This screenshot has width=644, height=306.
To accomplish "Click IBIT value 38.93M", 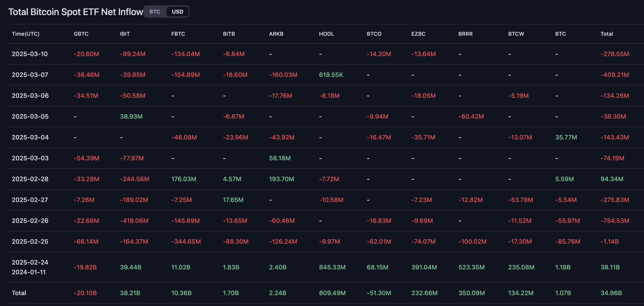I will click(x=131, y=116).
